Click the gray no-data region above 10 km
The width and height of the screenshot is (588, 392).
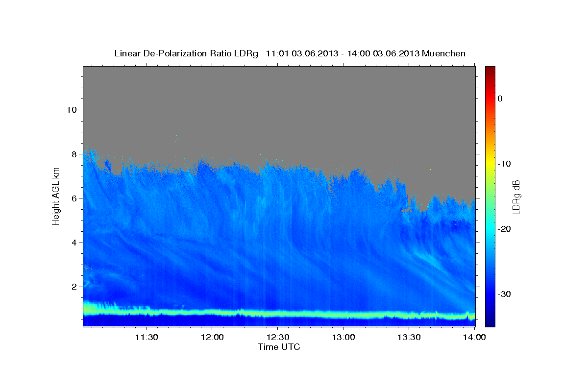(279, 88)
